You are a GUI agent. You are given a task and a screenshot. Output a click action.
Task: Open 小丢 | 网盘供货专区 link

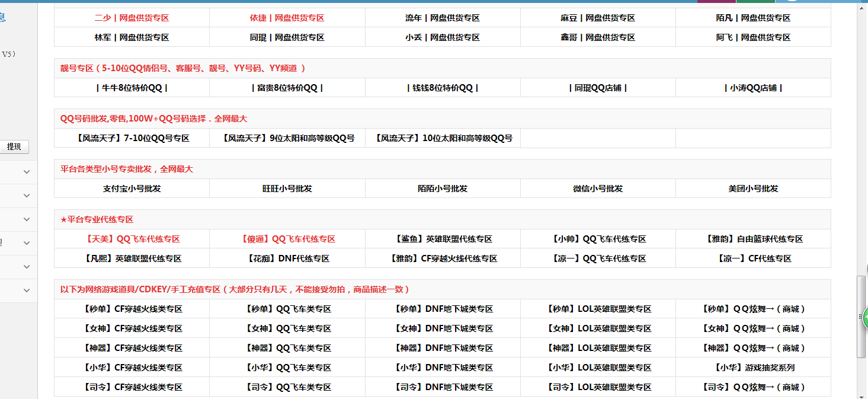pyautogui.click(x=443, y=37)
